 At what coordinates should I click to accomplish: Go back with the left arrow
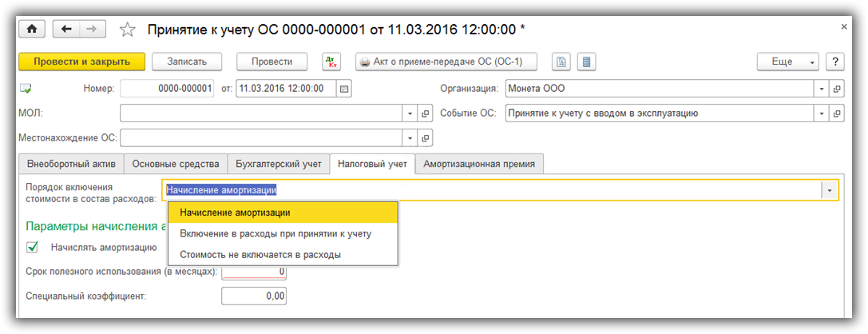(66, 29)
